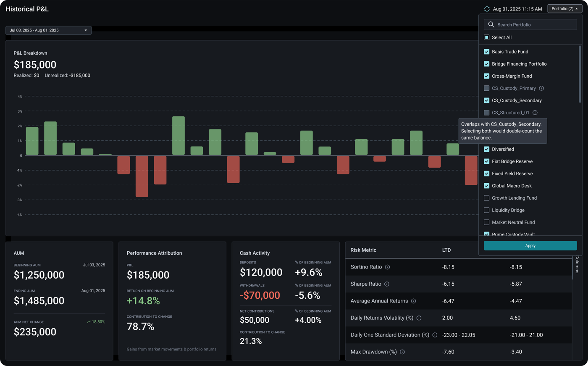The height and width of the screenshot is (366, 588).
Task: Click the +9.6% of beginning AUM
Action: tap(309, 273)
